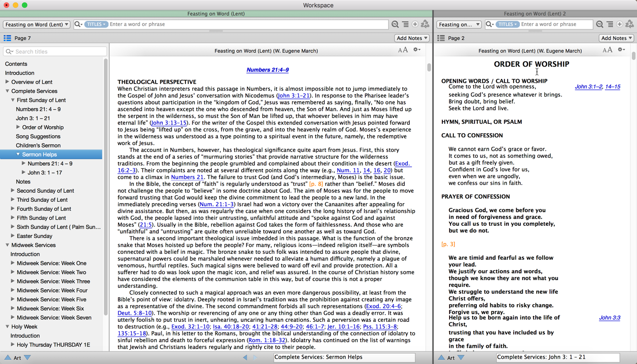Open TITLES search field selector in left pane
This screenshot has width=637, height=364.
tap(96, 24)
